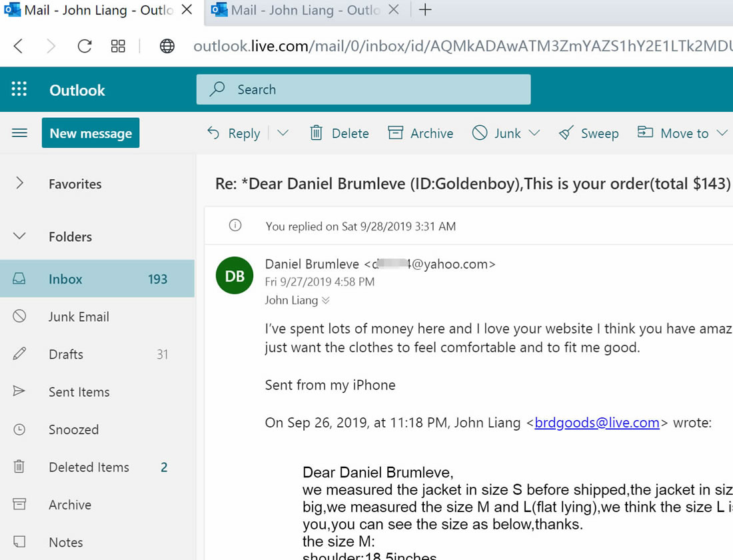
Task: Click the New message button
Action: [x=91, y=133]
